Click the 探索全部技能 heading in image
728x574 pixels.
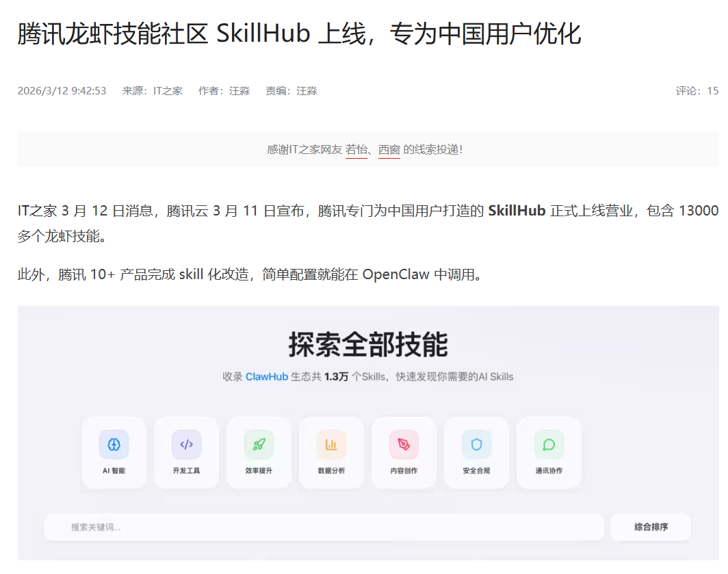click(368, 345)
